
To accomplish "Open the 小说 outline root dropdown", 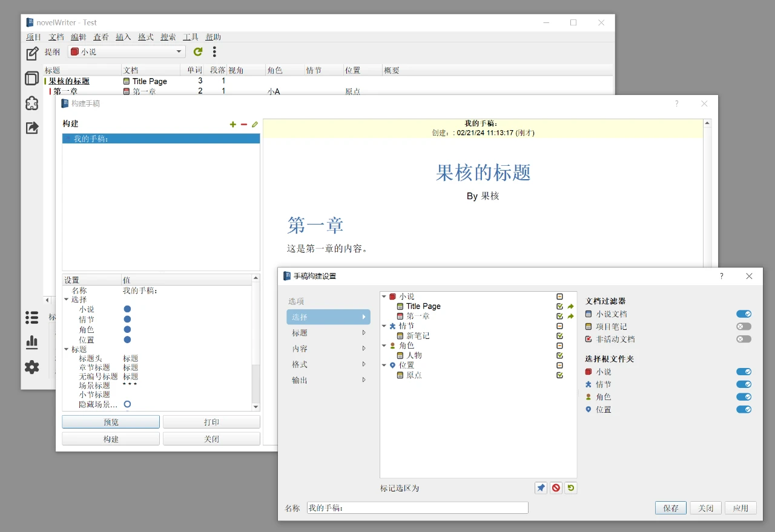I will pos(127,52).
